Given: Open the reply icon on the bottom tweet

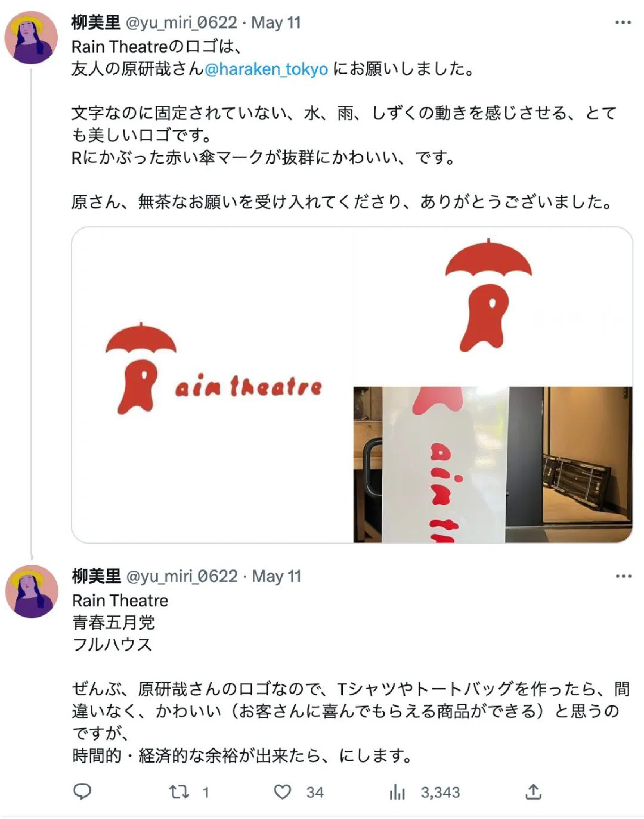Looking at the screenshot, I should (x=82, y=792).
